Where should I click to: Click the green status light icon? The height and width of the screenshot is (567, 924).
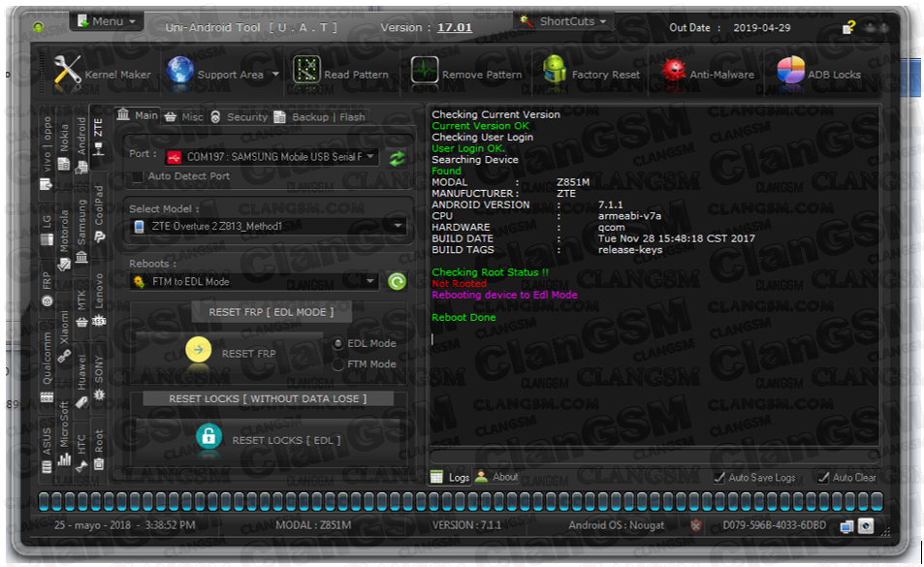point(39,26)
